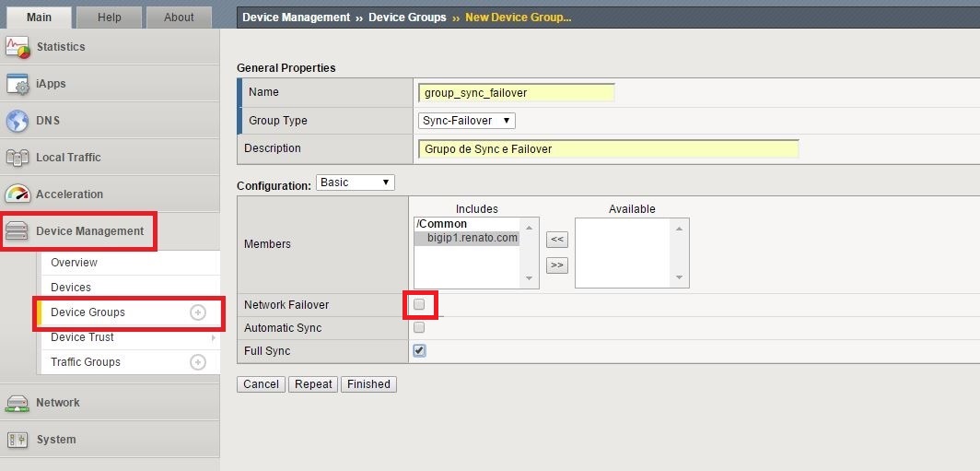980x471 pixels.
Task: Open the iApps gear icon
Action: 17,84
